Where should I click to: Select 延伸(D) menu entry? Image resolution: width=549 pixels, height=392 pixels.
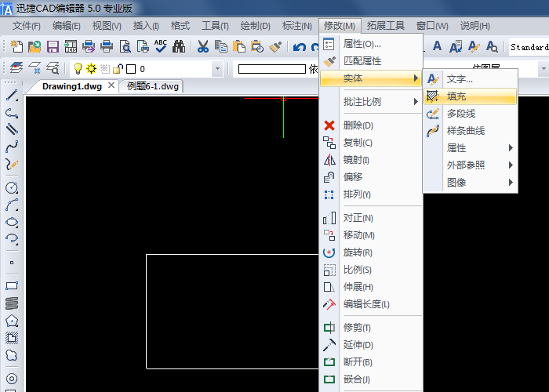point(370,345)
